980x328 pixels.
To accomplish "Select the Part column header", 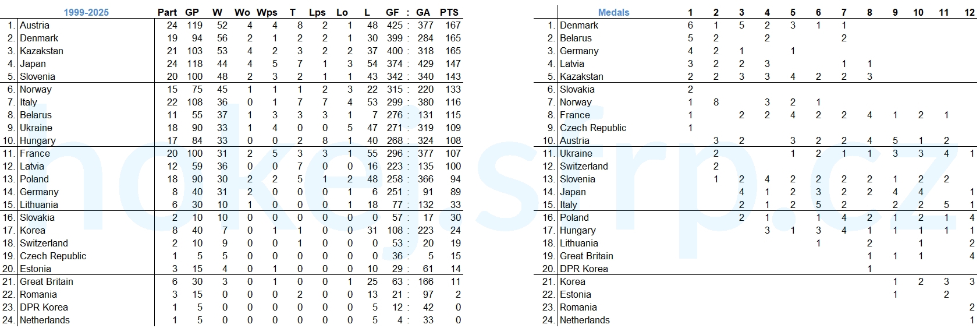I will tap(167, 12).
